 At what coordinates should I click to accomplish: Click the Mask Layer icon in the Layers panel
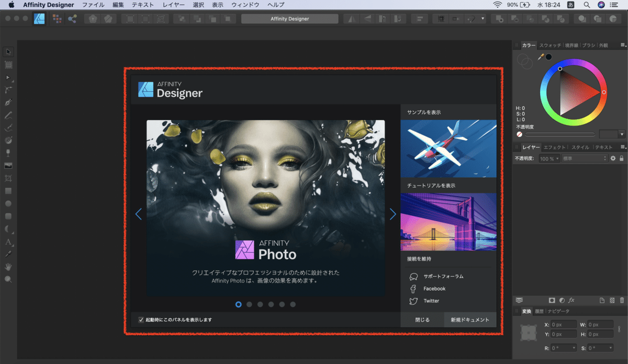click(552, 300)
